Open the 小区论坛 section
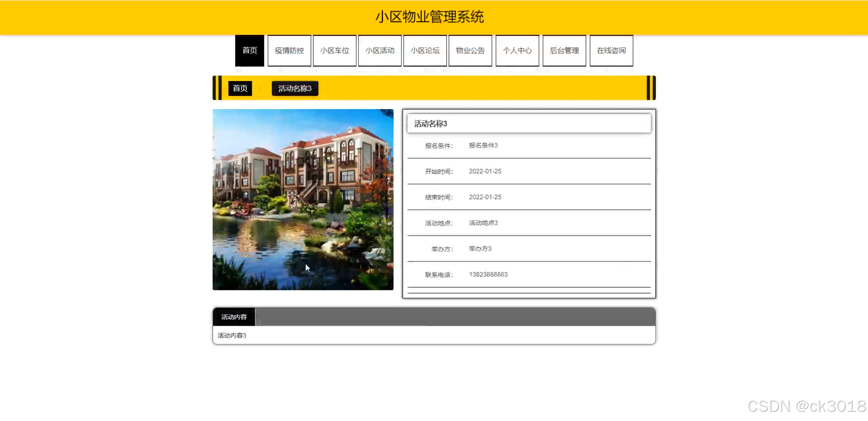Image resolution: width=868 pixels, height=421 pixels. (425, 50)
